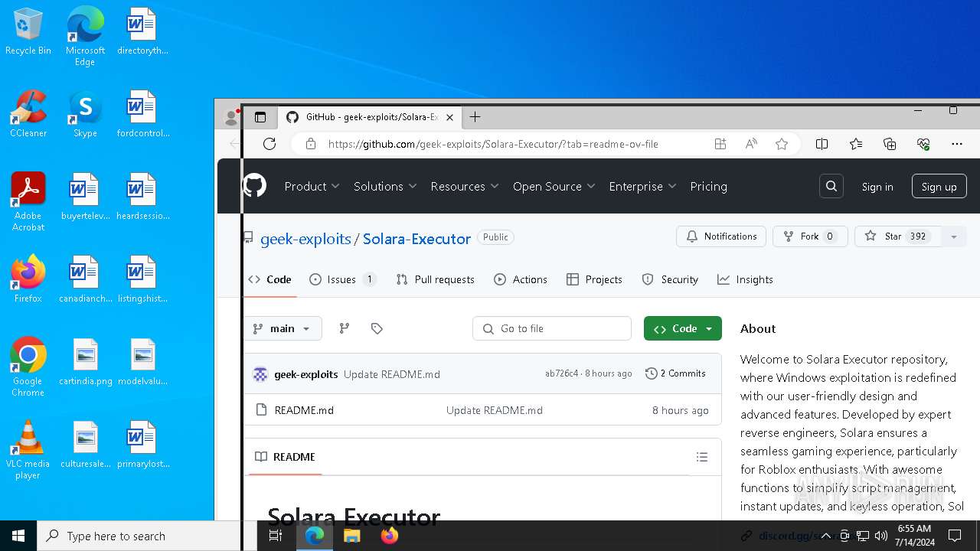980x551 pixels.
Task: Expand the Enterprise menu
Action: tap(642, 186)
